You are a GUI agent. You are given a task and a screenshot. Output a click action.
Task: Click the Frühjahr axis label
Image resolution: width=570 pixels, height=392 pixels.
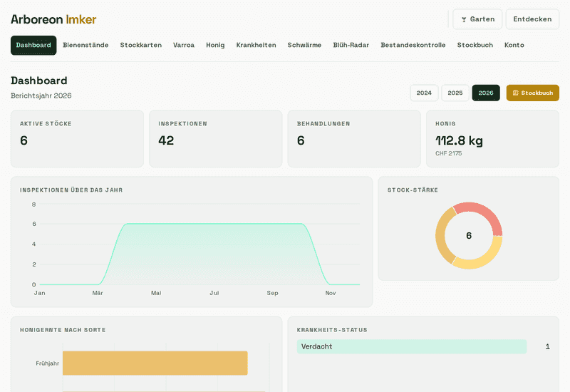(47, 363)
